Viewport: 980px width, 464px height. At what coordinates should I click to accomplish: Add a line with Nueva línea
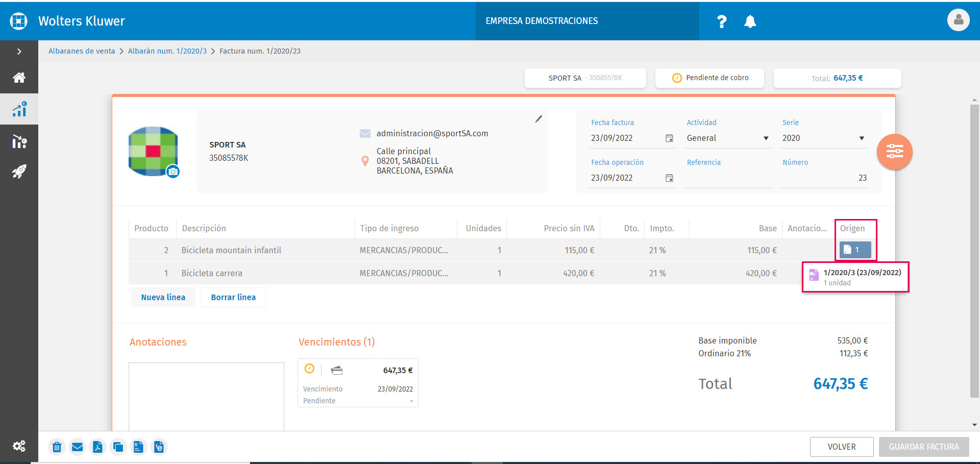point(163,297)
